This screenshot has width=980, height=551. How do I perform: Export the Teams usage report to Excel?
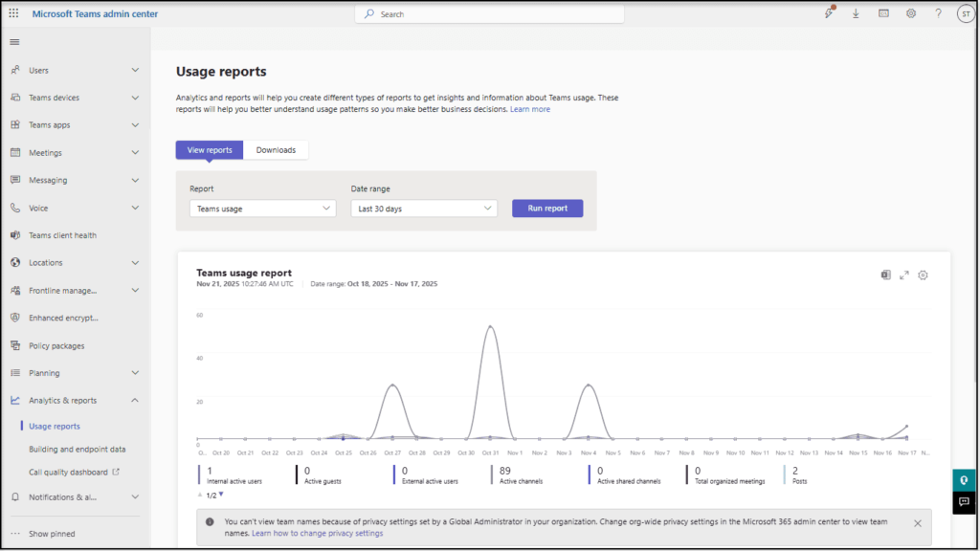click(885, 275)
